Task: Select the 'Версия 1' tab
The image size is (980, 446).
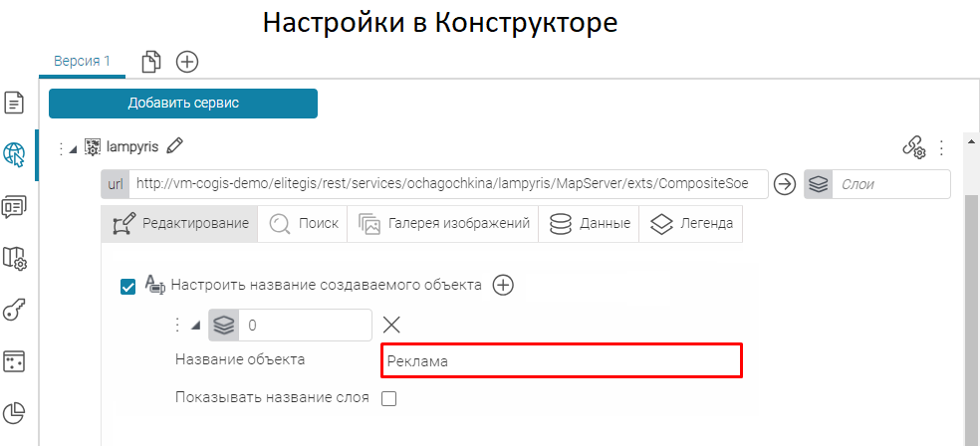Action: (x=82, y=61)
